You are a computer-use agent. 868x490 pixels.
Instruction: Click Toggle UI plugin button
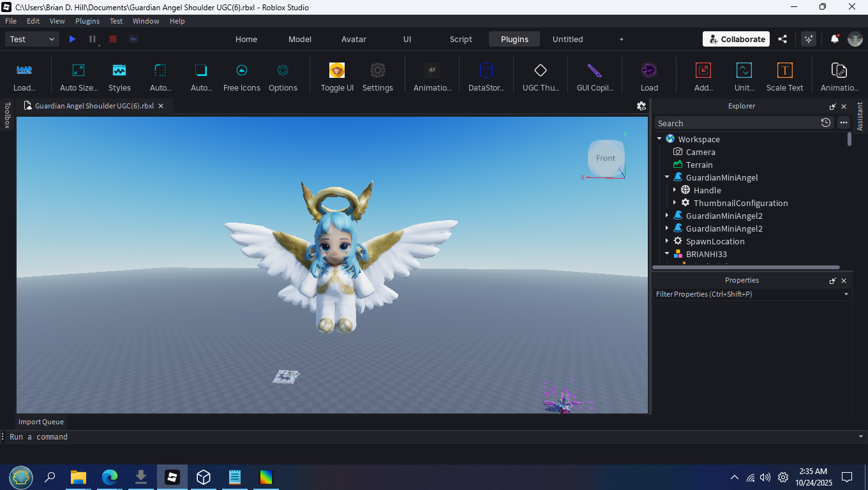pyautogui.click(x=336, y=70)
